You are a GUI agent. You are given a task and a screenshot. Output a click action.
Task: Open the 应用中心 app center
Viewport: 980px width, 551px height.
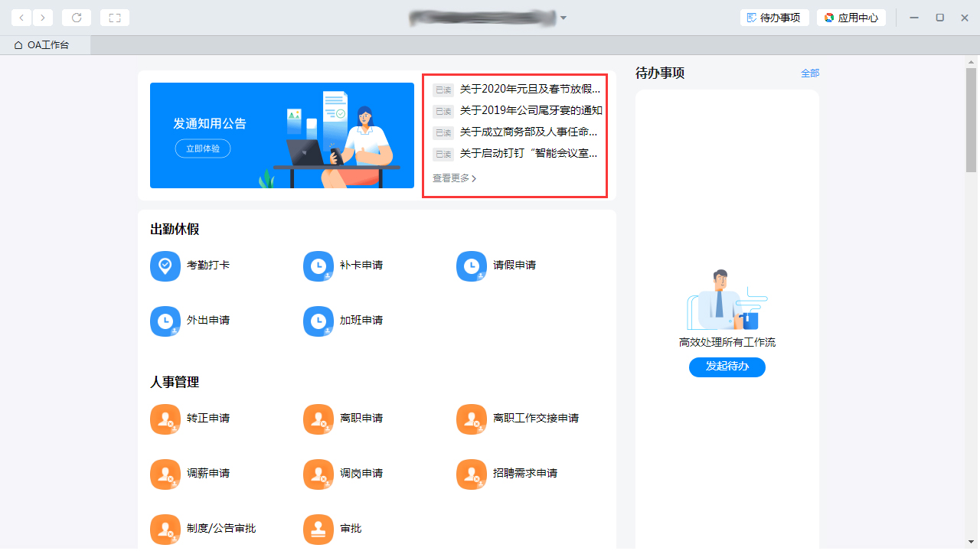pos(851,17)
